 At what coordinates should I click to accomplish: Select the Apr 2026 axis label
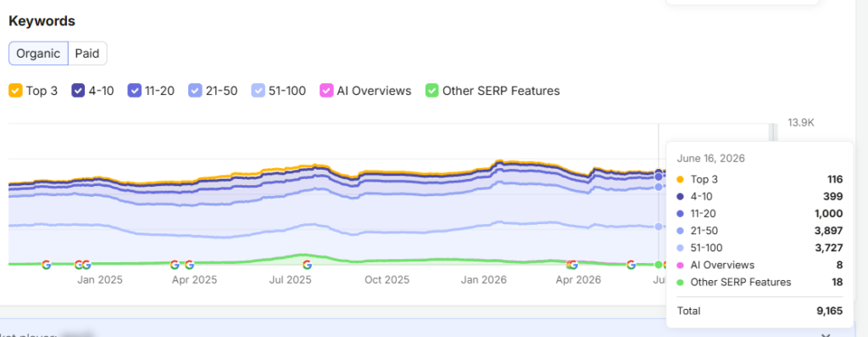(x=578, y=280)
